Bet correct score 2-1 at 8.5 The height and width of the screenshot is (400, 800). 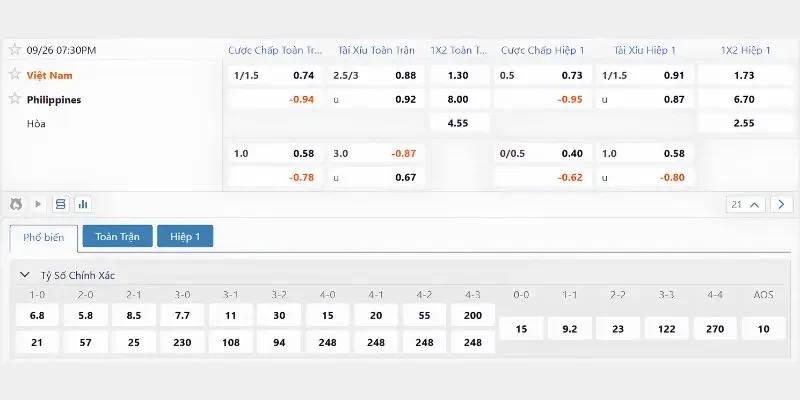coord(134,315)
